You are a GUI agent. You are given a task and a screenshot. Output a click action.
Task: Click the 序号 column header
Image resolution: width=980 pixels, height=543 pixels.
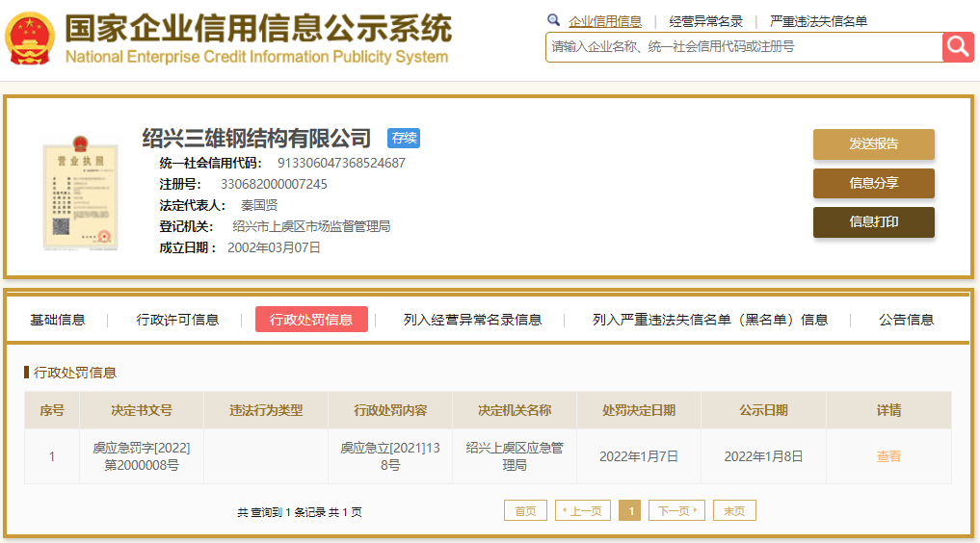52,411
